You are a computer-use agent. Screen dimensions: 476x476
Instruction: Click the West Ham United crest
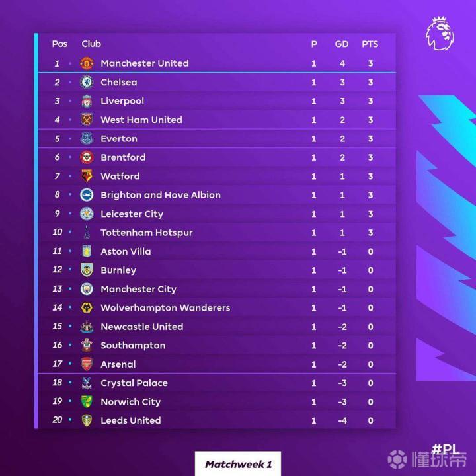[87, 120]
